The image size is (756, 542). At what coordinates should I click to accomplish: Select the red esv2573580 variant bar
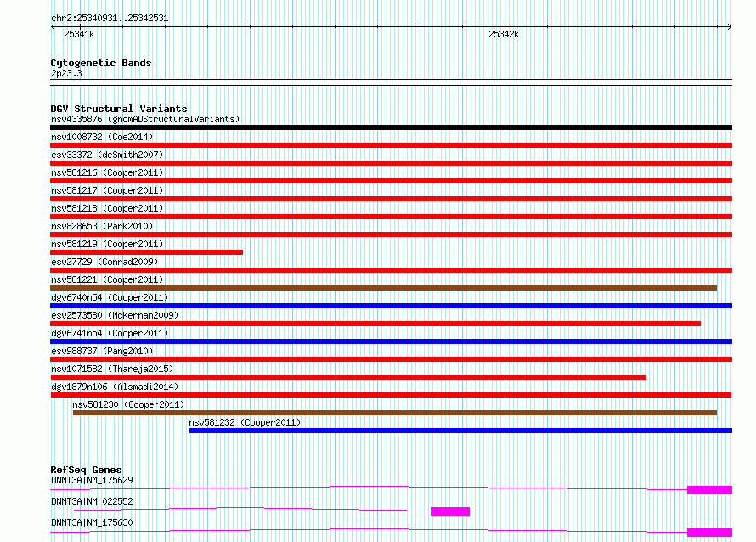coord(375,324)
